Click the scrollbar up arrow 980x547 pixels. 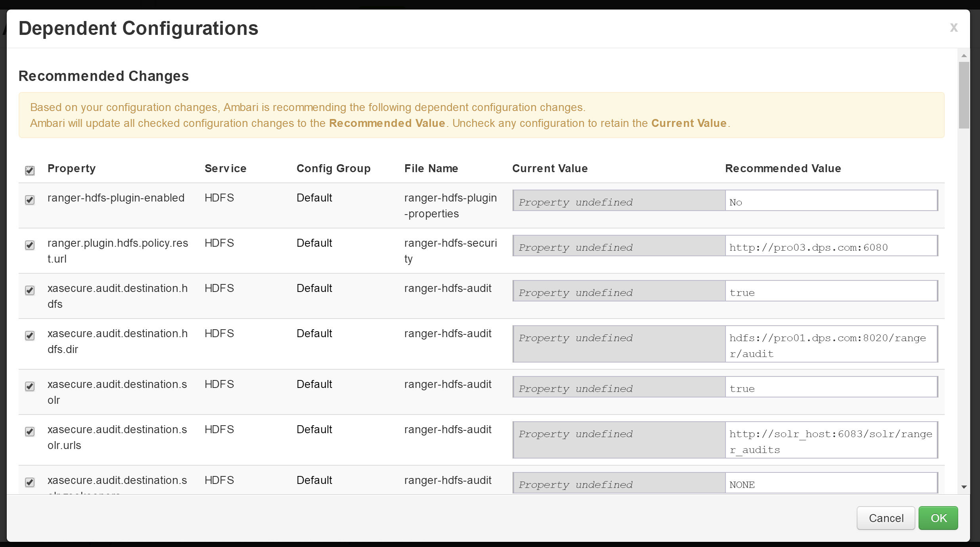coord(964,56)
